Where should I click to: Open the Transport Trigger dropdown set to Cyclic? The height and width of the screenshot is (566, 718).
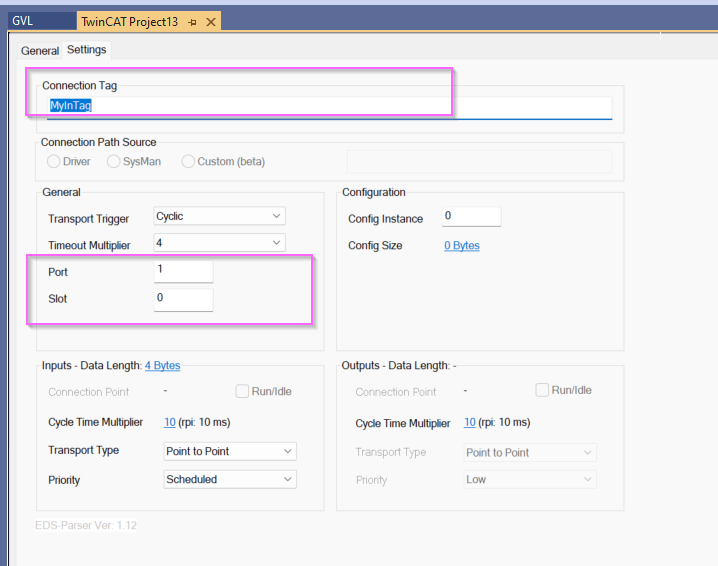(x=219, y=216)
